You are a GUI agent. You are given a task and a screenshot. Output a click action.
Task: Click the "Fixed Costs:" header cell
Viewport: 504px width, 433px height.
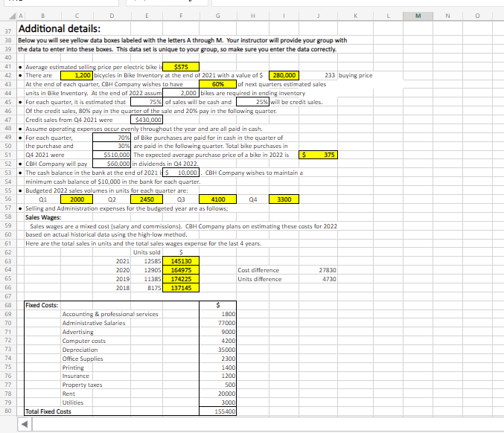[x=42, y=305]
